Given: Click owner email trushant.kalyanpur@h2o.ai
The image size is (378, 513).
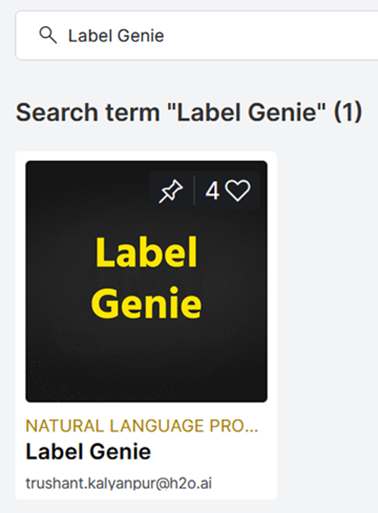Looking at the screenshot, I should click(119, 484).
